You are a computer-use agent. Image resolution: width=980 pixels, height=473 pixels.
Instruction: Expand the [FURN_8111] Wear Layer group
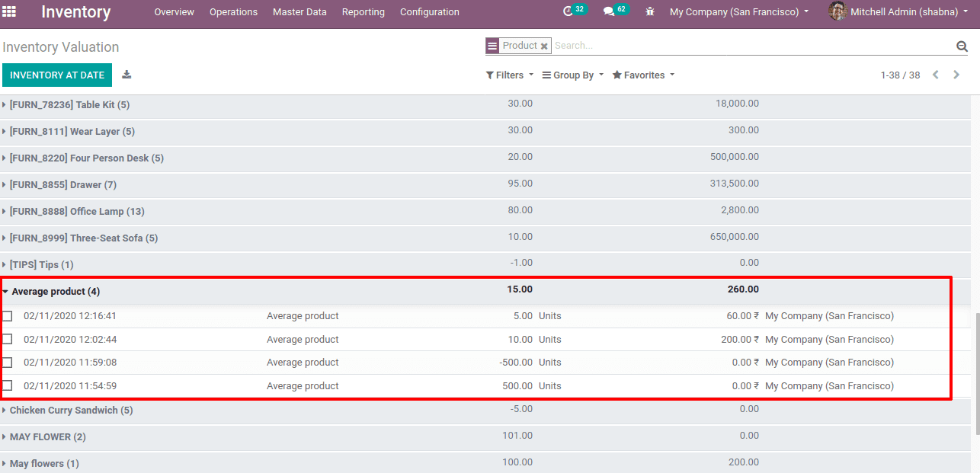tap(72, 132)
